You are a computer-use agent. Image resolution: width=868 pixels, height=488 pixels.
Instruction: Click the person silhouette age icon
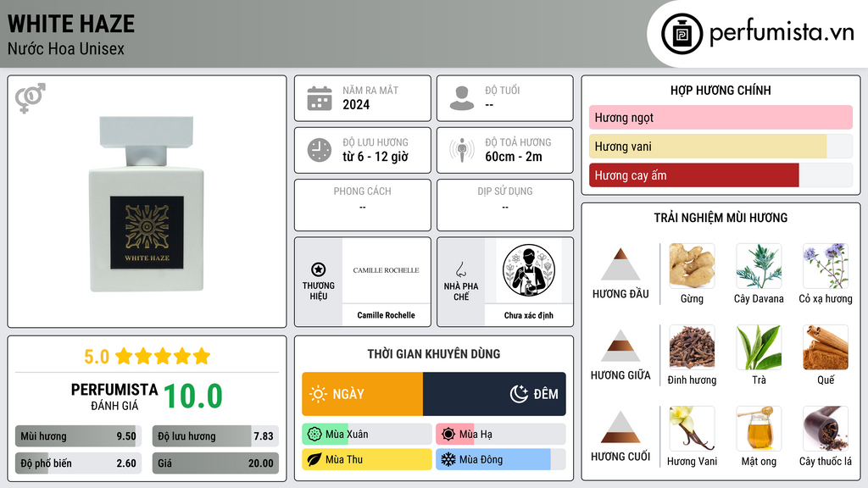coord(462,98)
